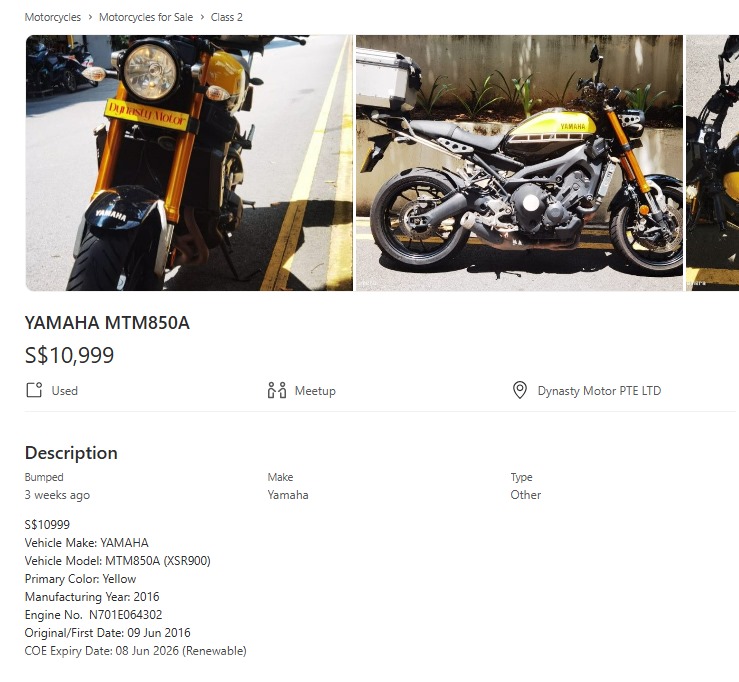Select the Dynasty Motor PTE LTD location
Viewport: 739px width, 682px height.
click(x=599, y=391)
